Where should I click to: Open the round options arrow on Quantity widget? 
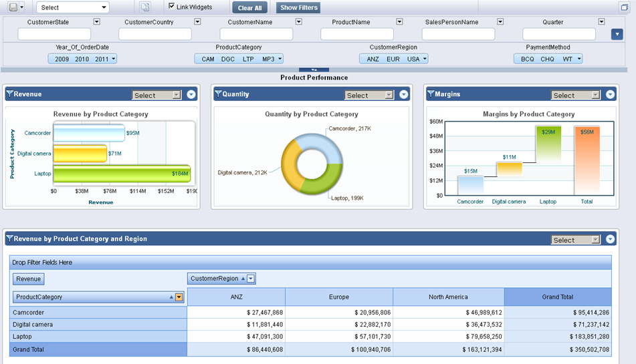(404, 95)
